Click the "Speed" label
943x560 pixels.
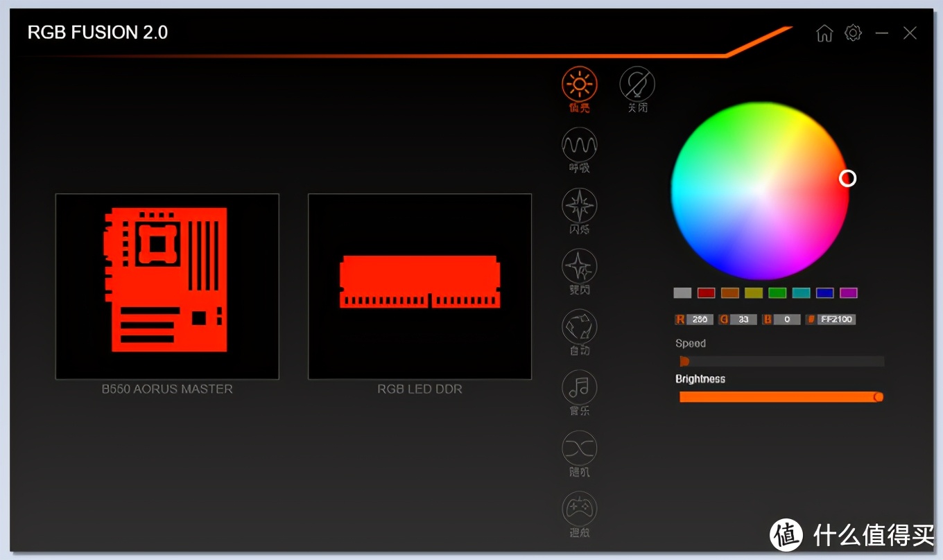click(x=691, y=344)
